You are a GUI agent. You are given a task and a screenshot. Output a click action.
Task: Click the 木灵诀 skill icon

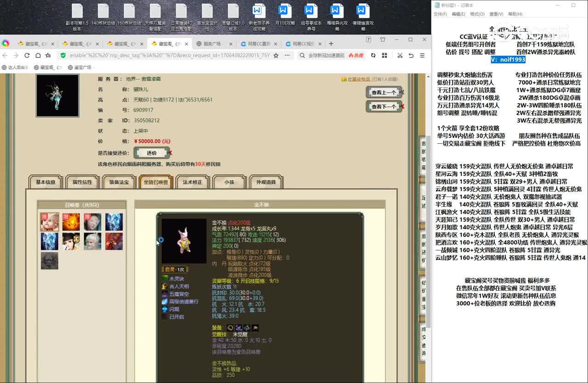point(165,279)
